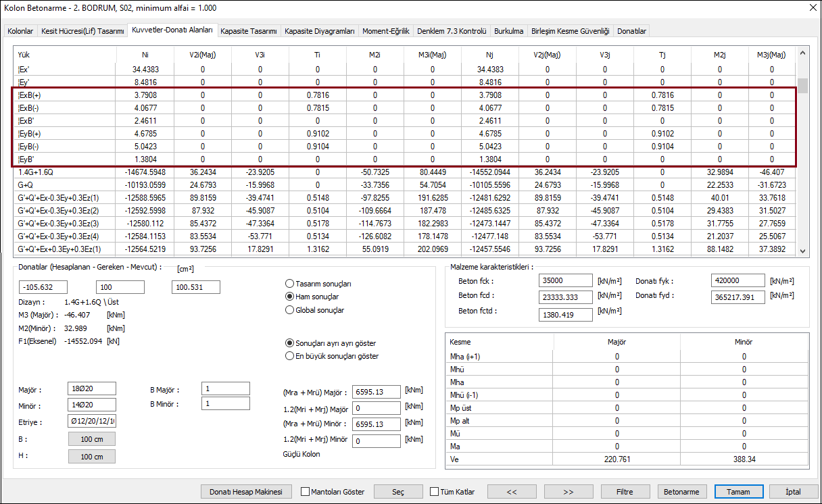Click the Majör reinforcement 18Ø20 field

coord(92,388)
